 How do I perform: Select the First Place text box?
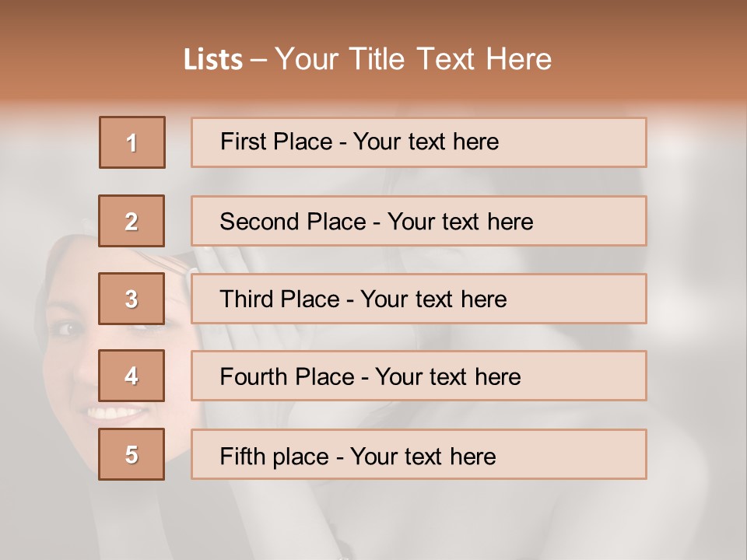(x=419, y=142)
